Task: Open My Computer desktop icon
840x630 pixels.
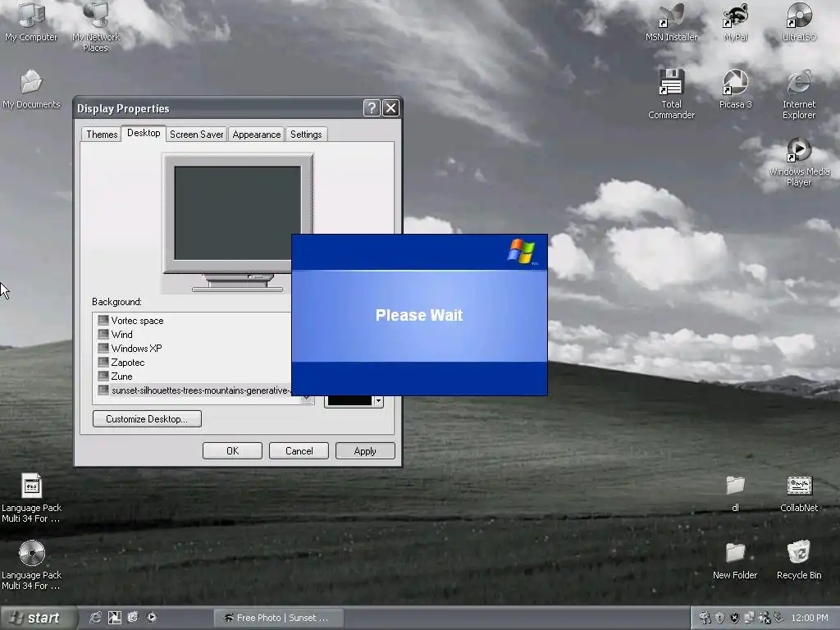Action: 32,21
